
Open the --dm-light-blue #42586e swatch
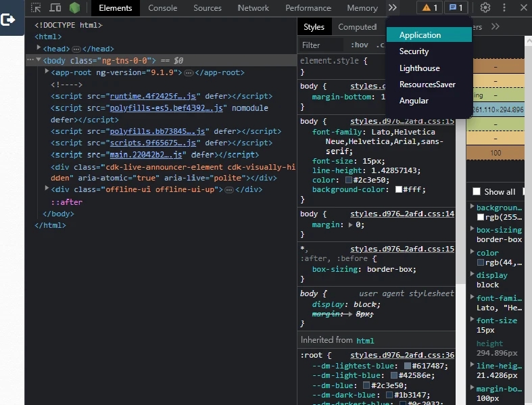point(394,375)
